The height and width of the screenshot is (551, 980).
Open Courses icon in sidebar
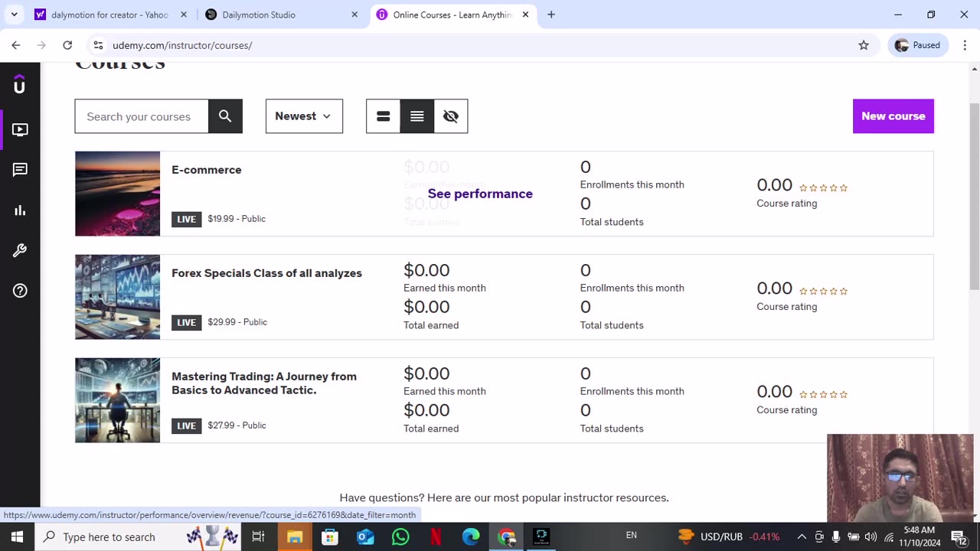pyautogui.click(x=20, y=130)
